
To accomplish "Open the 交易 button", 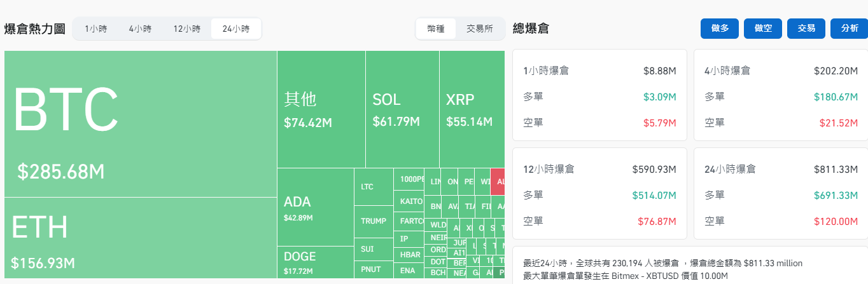I will 806,29.
